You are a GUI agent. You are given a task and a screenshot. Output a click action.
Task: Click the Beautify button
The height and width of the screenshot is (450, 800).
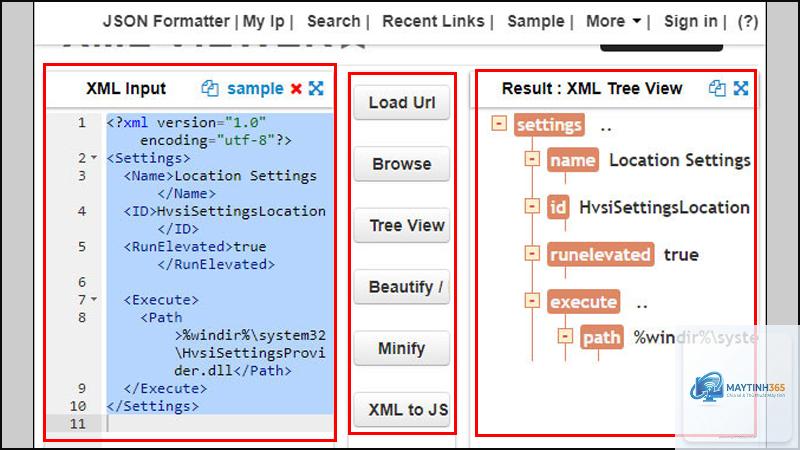[x=402, y=287]
